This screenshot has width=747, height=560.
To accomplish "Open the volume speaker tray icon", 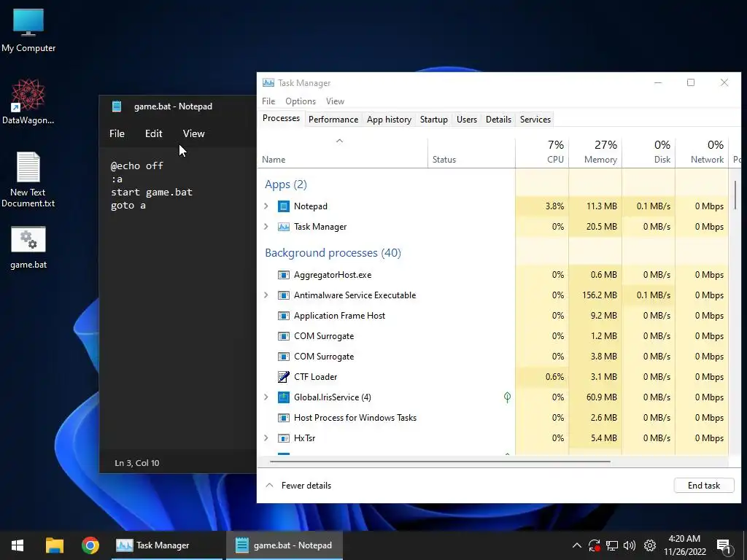I will [x=630, y=545].
